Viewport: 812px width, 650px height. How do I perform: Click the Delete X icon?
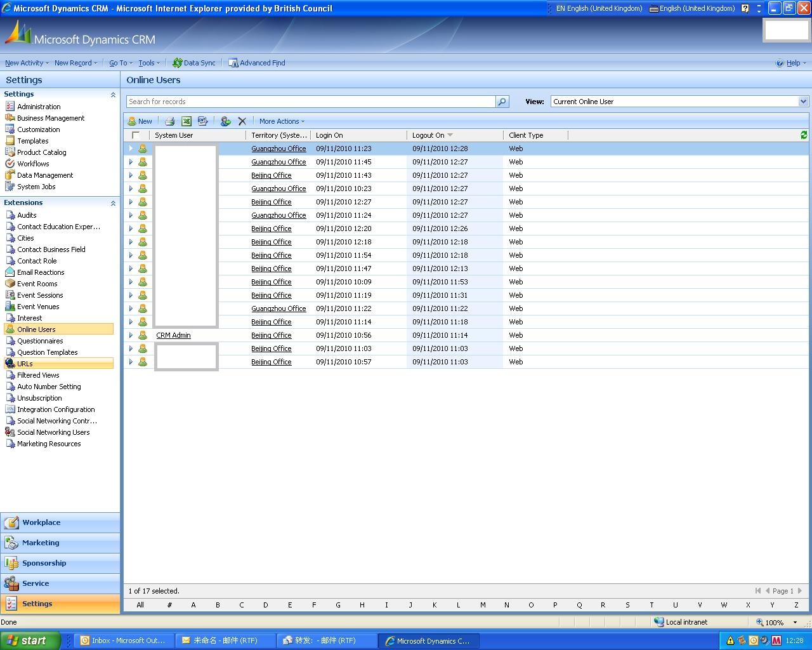pyautogui.click(x=242, y=121)
